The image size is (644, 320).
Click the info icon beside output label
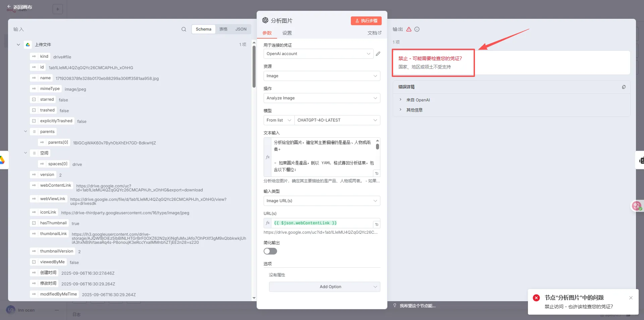coord(417,29)
